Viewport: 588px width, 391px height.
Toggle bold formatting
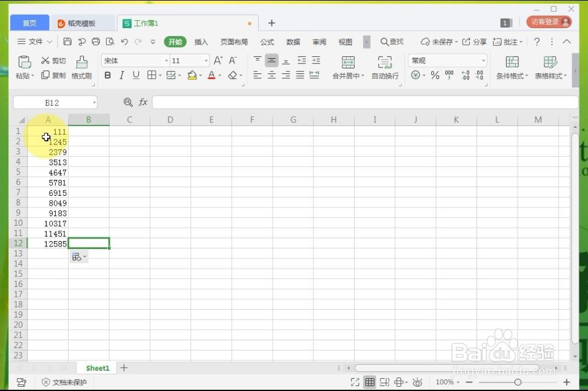[x=108, y=75]
